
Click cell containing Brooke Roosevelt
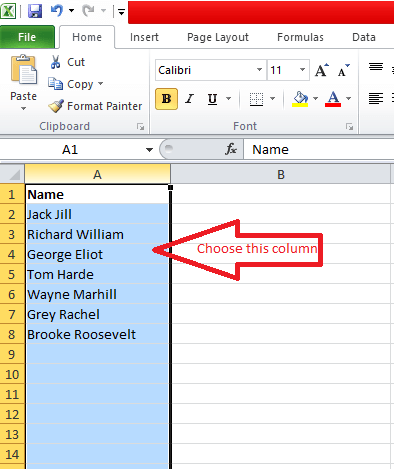point(97,334)
